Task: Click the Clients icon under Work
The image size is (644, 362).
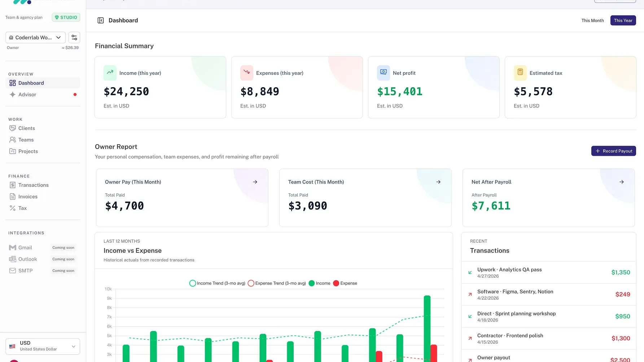Action: [x=12, y=128]
